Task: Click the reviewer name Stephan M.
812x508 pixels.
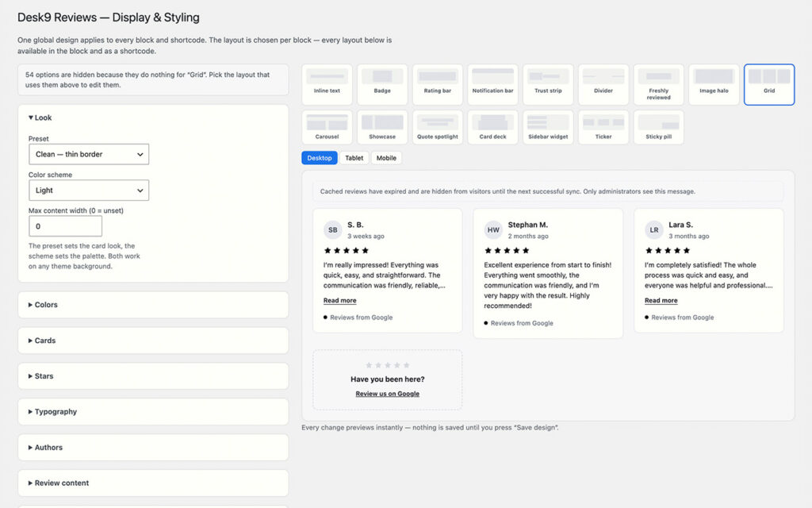Action: pos(527,225)
